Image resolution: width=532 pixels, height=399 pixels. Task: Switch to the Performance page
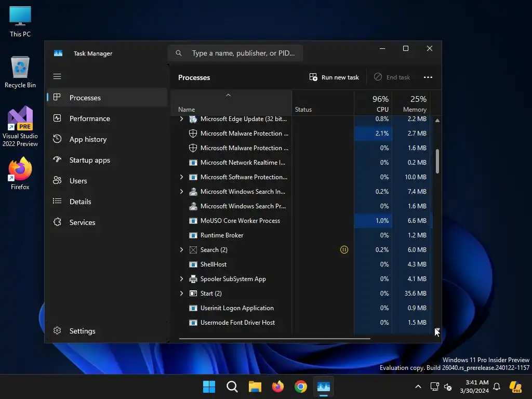[107, 118]
